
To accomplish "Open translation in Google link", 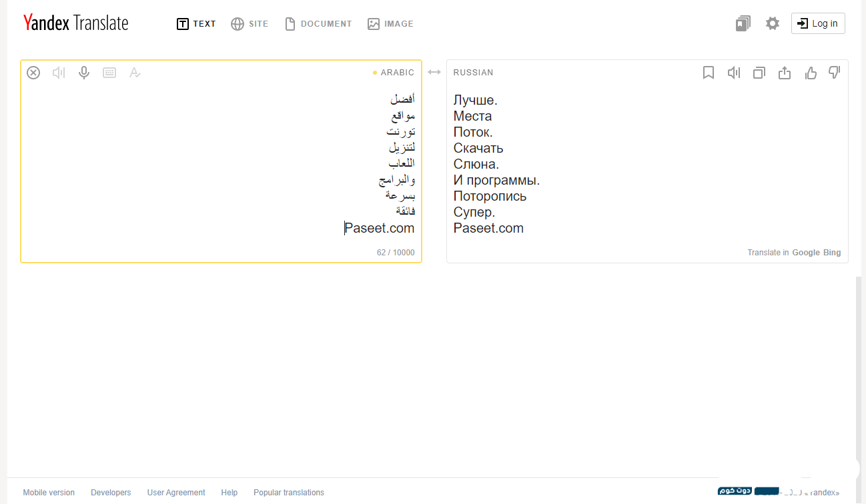I will 805,253.
